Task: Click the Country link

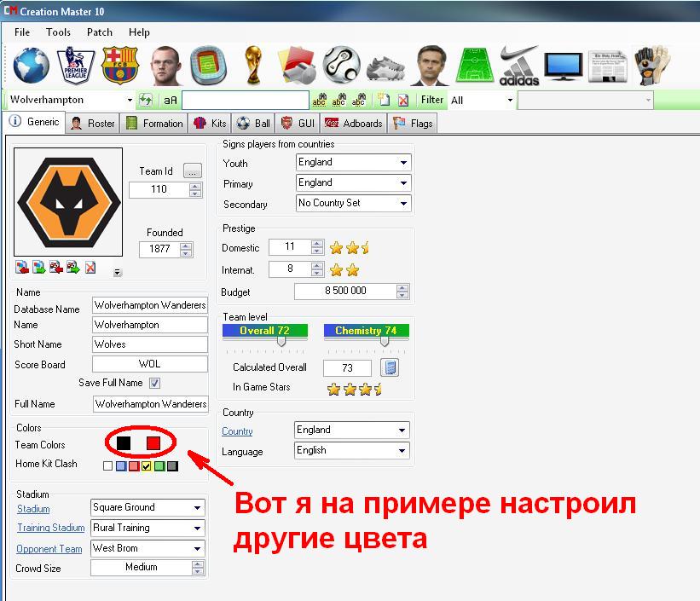Action: (237, 431)
